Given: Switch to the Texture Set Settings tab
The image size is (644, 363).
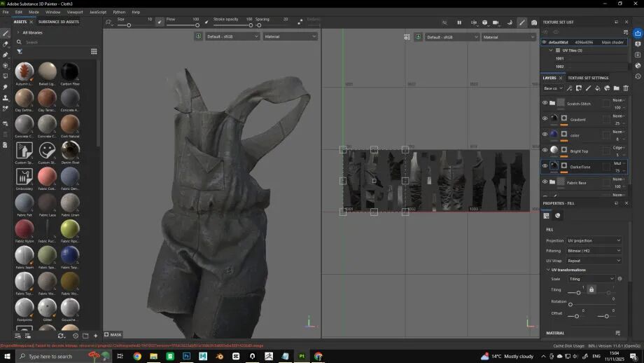Looking at the screenshot, I should [x=588, y=78].
